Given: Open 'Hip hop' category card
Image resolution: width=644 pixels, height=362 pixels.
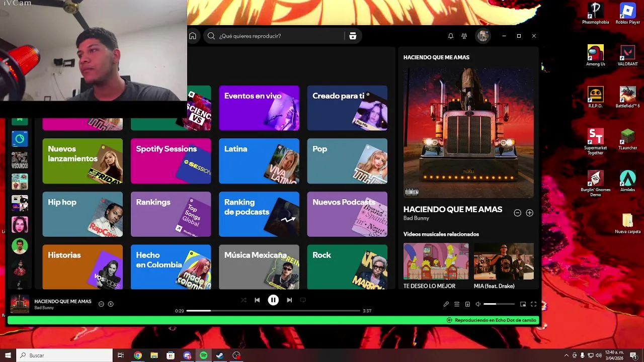Looking at the screenshot, I should click(x=83, y=214).
